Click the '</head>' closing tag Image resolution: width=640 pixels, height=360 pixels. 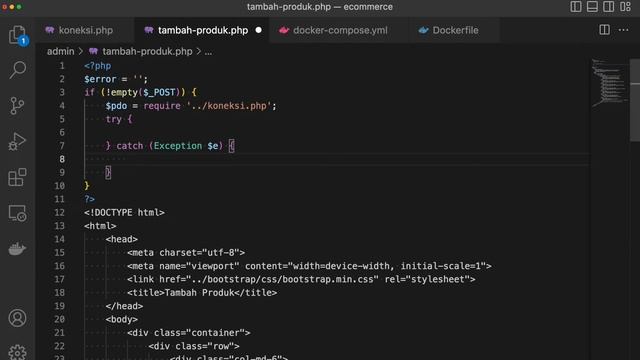tap(124, 306)
